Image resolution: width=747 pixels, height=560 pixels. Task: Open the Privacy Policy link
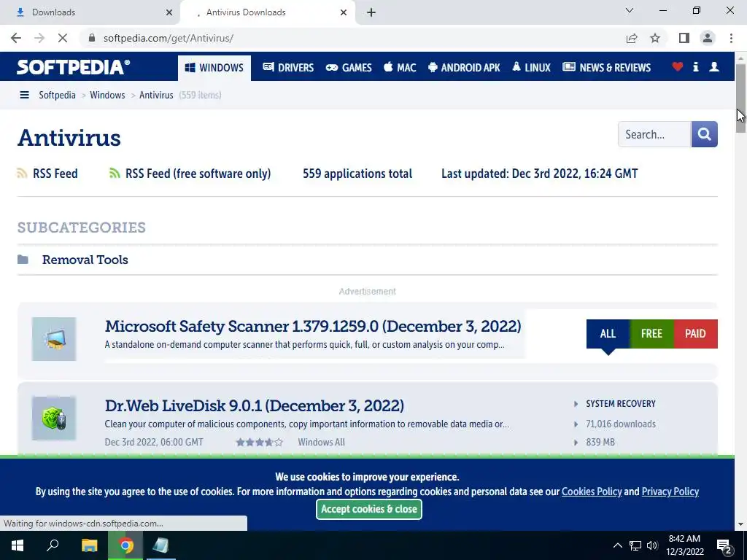click(x=670, y=491)
